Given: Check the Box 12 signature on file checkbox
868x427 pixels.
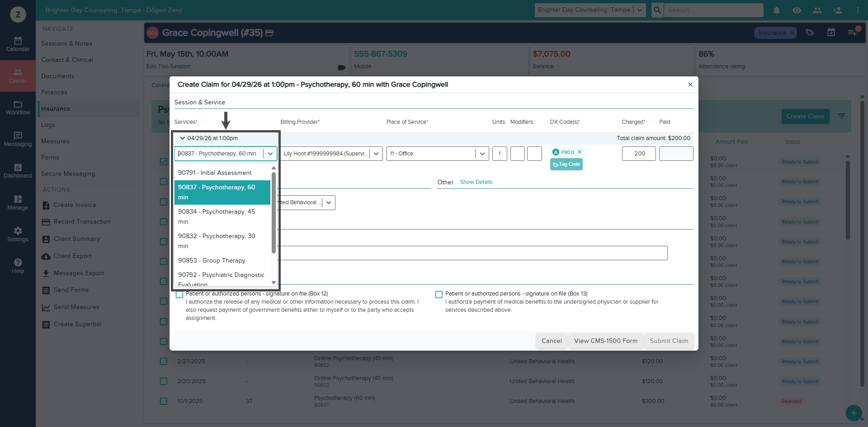Looking at the screenshot, I should [x=179, y=295].
